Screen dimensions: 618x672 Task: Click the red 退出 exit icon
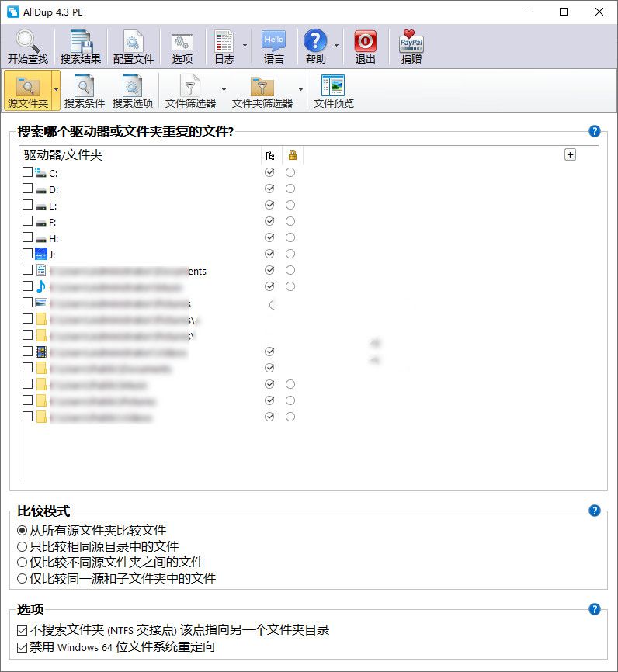pos(365,41)
